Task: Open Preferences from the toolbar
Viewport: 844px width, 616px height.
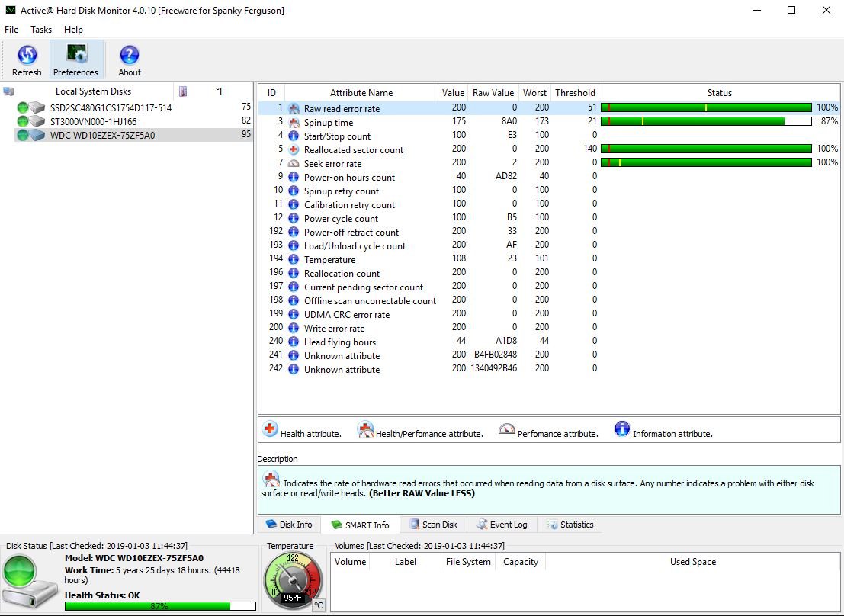Action: click(x=75, y=56)
